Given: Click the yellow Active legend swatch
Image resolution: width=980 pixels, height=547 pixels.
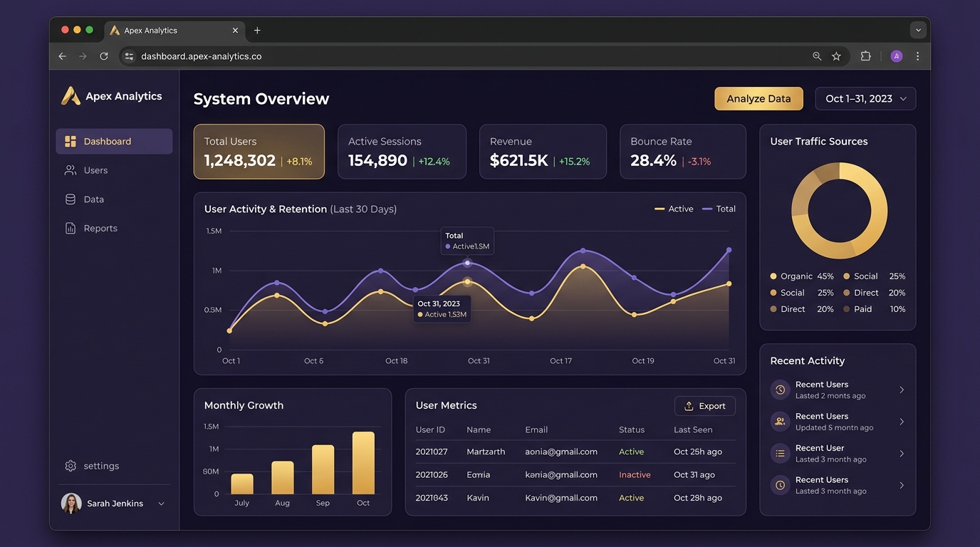Looking at the screenshot, I should (x=660, y=209).
